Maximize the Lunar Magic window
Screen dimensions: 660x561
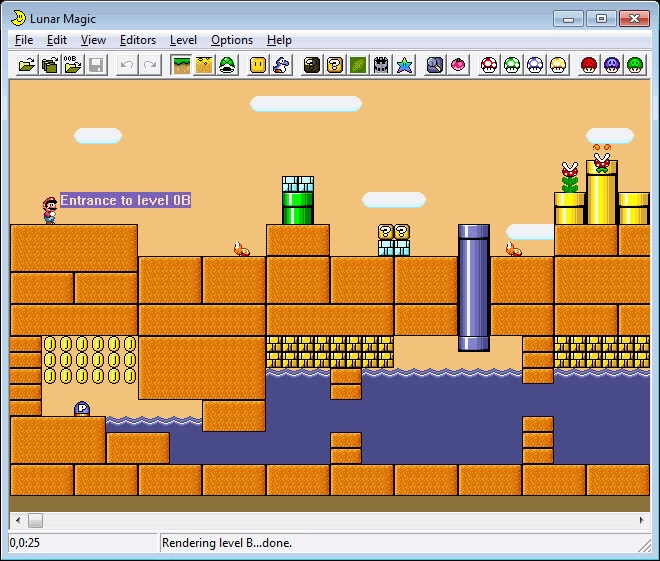tap(601, 19)
